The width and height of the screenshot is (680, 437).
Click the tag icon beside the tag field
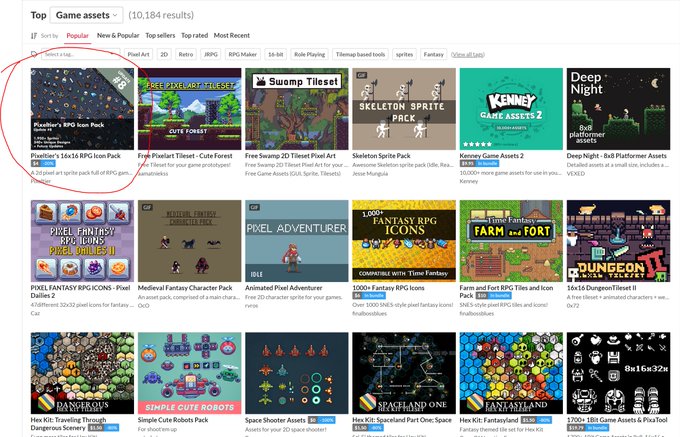[x=34, y=54]
